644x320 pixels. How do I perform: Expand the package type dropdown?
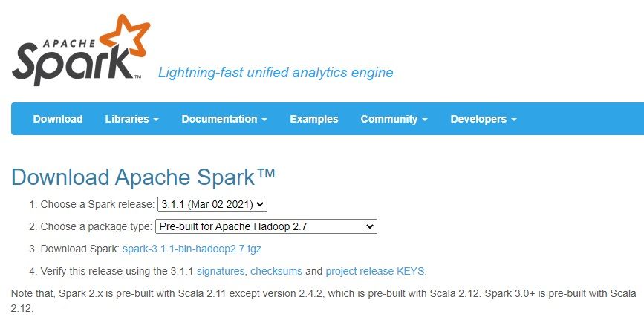coord(266,226)
